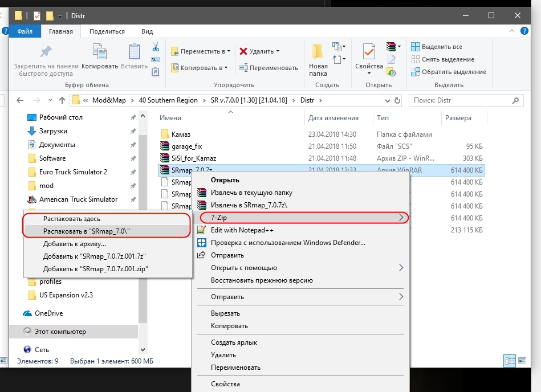
Task: Switch to large icons view in status bar
Action: click(x=522, y=361)
